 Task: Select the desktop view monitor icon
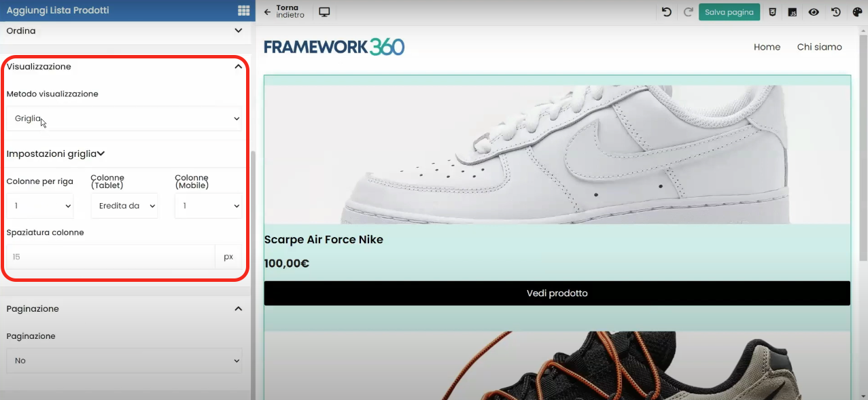[324, 12]
